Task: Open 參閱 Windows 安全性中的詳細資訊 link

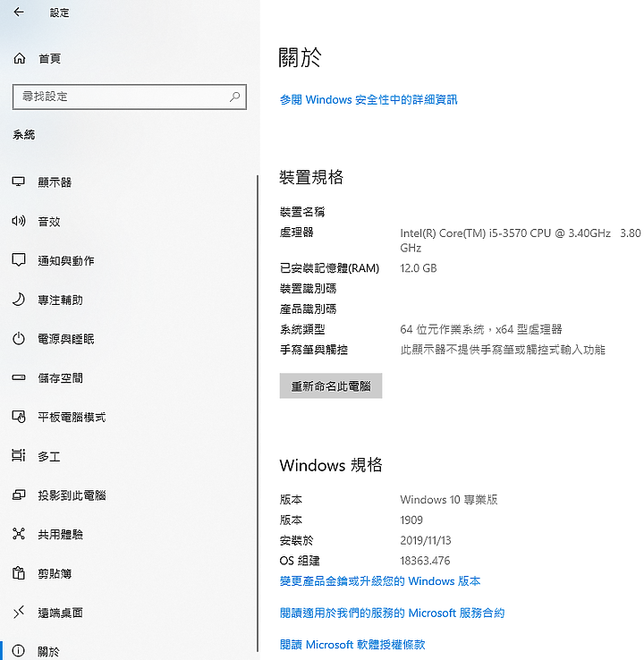Action: click(369, 100)
